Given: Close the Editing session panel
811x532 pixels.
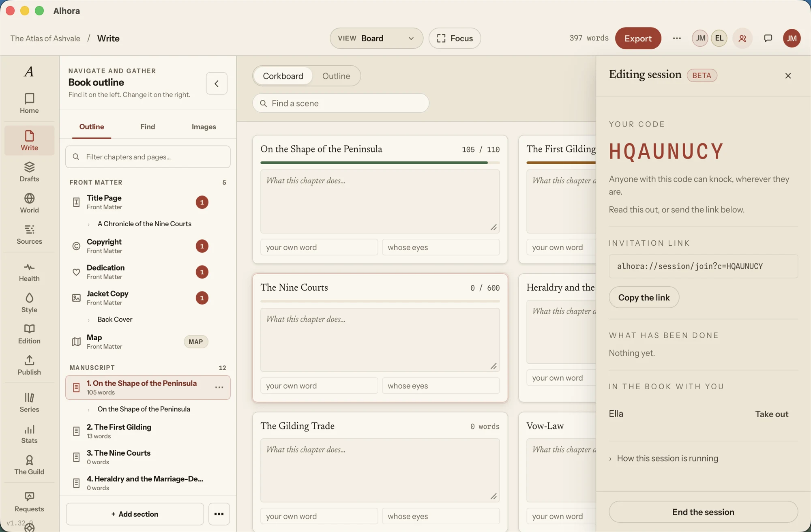Looking at the screenshot, I should [x=788, y=75].
